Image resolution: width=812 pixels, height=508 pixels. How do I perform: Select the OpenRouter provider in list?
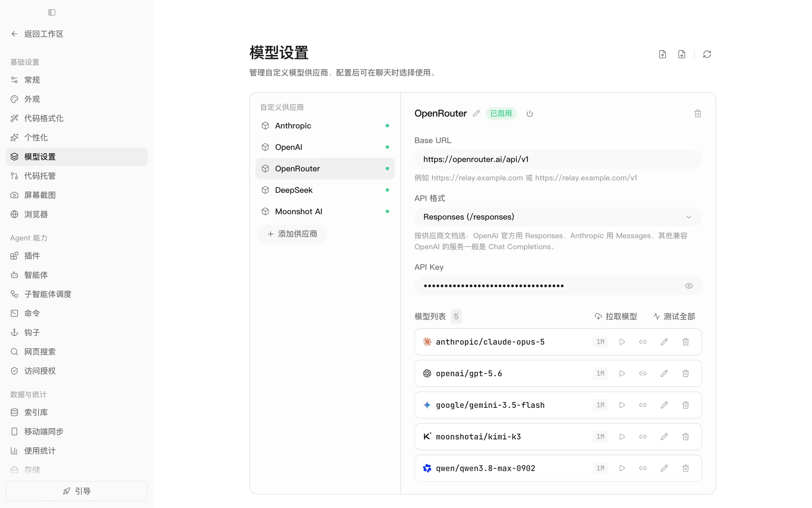pyautogui.click(x=325, y=169)
